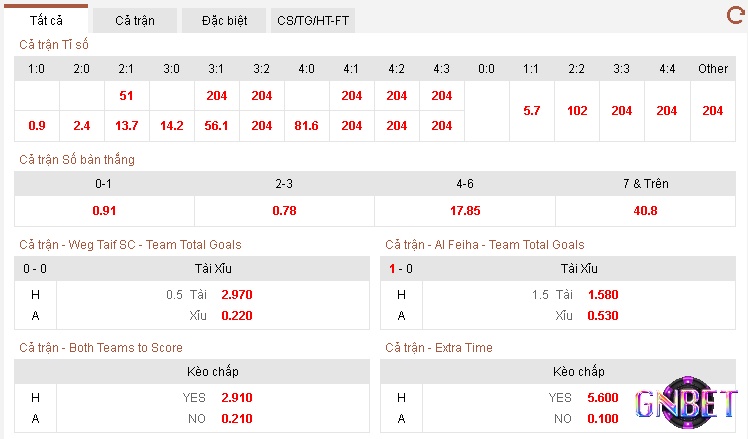Select Extra Time YES odds 5.600
This screenshot has height=439, width=748.
click(603, 397)
